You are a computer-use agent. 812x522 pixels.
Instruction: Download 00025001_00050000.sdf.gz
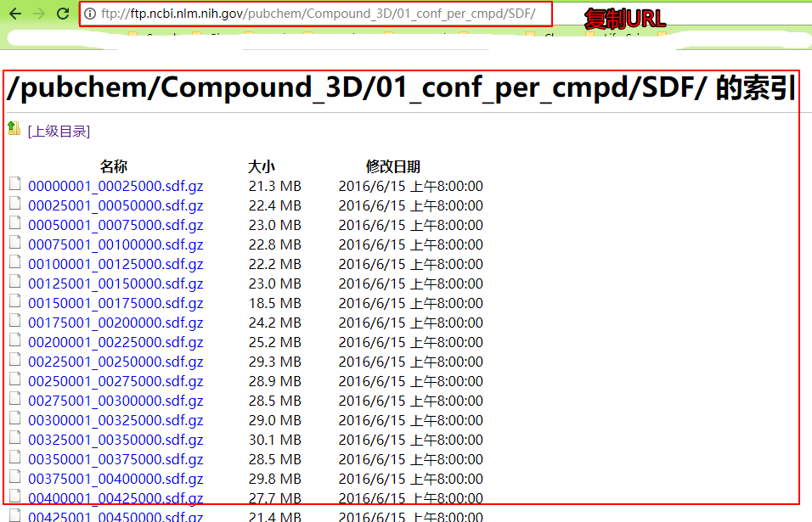(116, 206)
